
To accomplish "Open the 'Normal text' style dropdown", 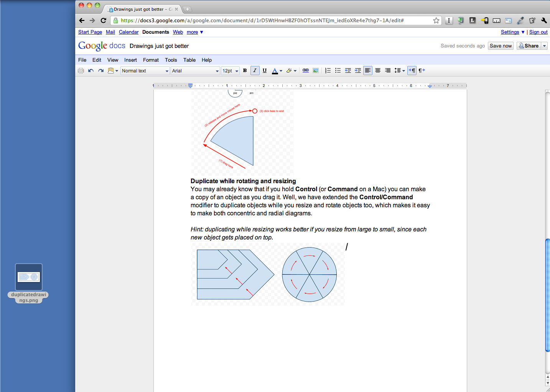I will 145,71.
